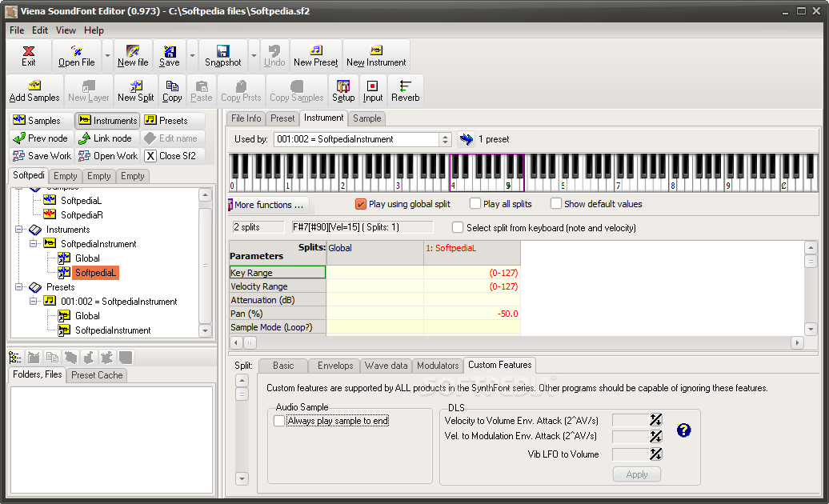Open the Input settings

pos(373,91)
